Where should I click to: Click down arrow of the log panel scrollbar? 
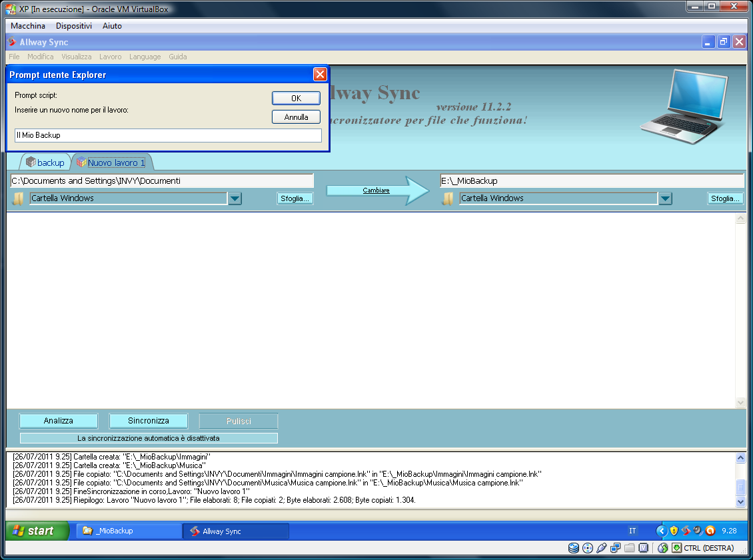pos(740,502)
